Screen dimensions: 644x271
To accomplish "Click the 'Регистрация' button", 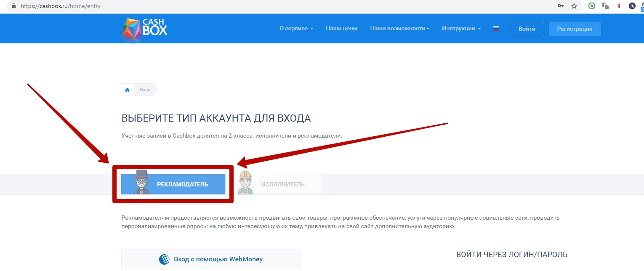I will pyautogui.click(x=575, y=29).
